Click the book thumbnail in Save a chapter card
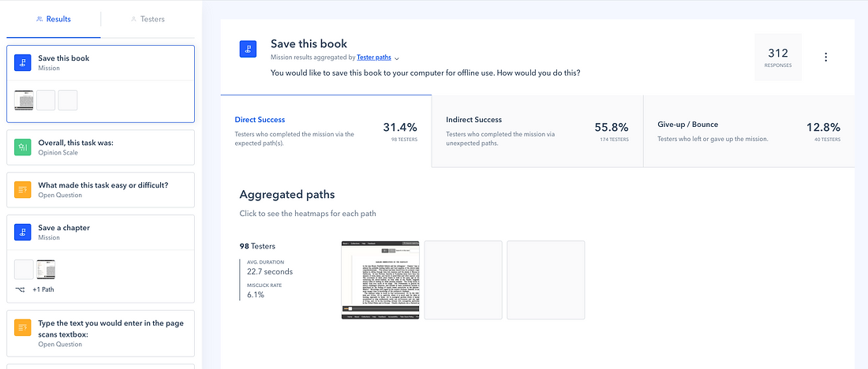Screen dimensions: 868x369 (x=46, y=270)
